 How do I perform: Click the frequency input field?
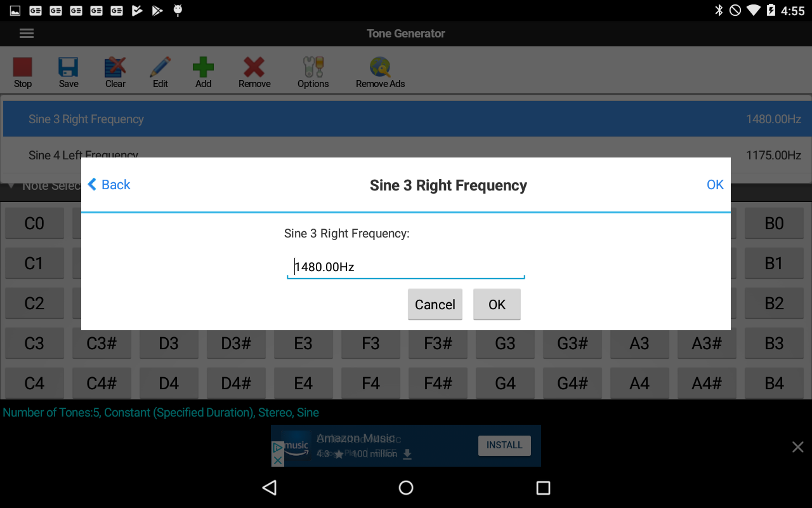pos(406,267)
